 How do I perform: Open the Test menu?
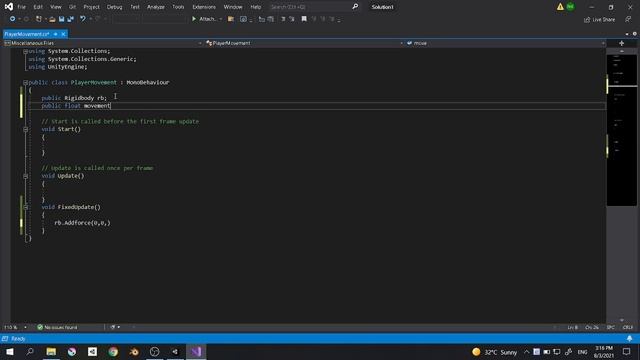point(135,7)
